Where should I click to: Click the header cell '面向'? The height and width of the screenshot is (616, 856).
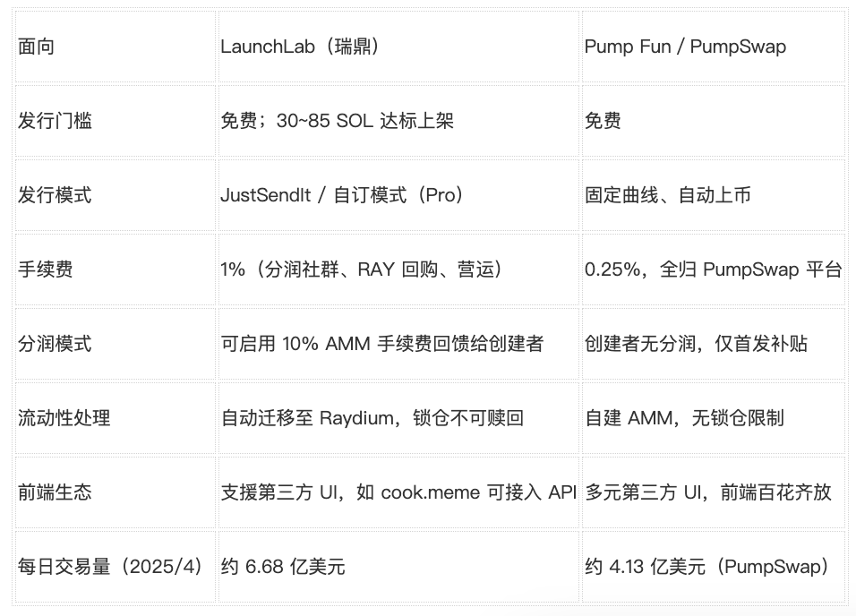(116, 47)
